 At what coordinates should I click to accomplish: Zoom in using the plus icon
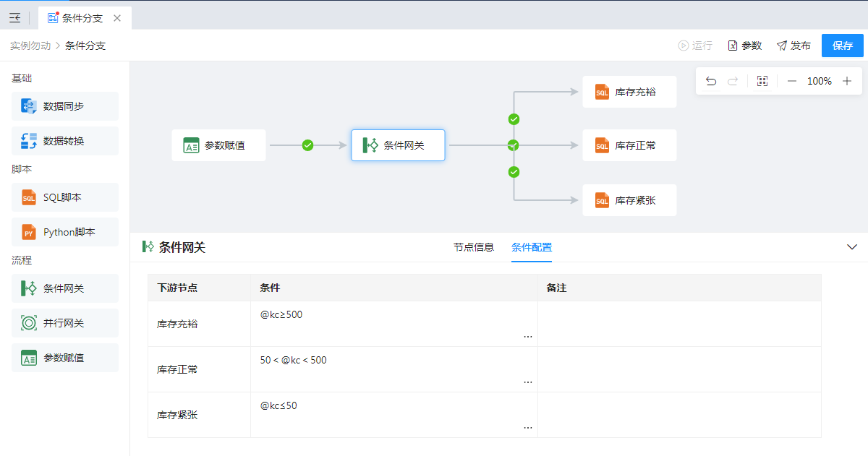coord(847,81)
